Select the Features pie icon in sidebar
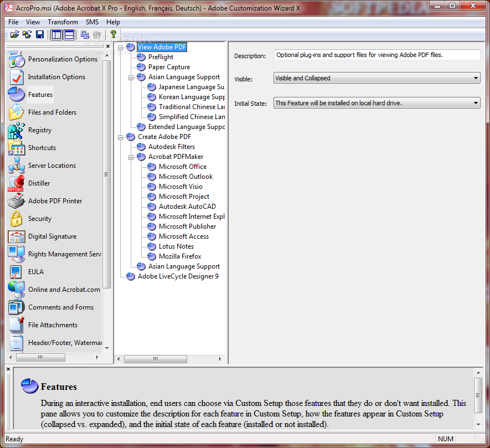This screenshot has height=448, width=490. (x=17, y=94)
